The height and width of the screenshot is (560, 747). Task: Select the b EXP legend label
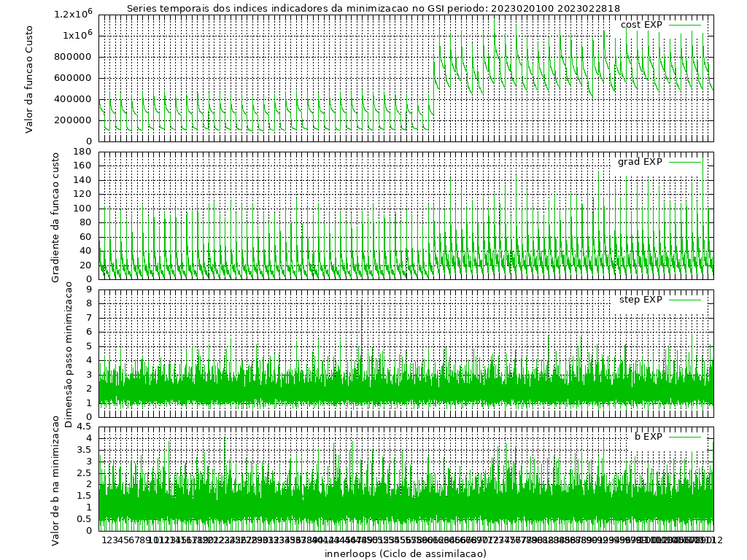coord(648,437)
